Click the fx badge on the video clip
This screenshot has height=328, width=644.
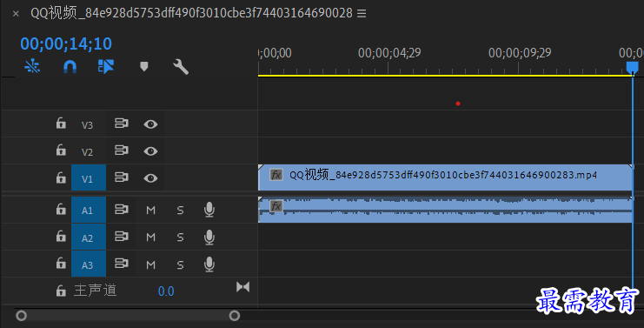tap(276, 175)
